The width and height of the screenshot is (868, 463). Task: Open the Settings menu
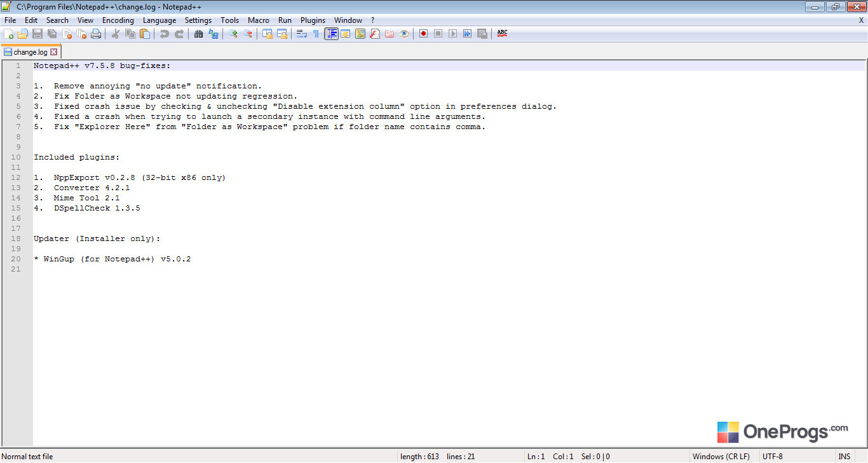pyautogui.click(x=198, y=20)
